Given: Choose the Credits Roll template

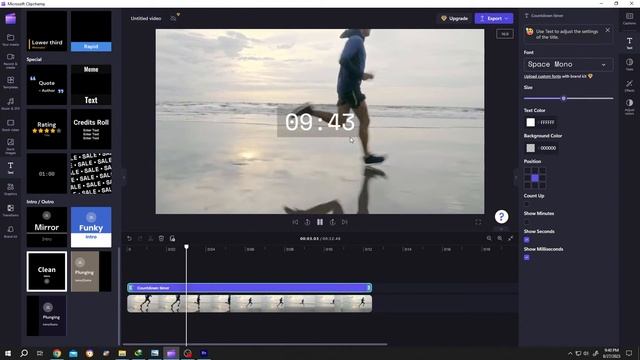Looking at the screenshot, I should 91,129.
